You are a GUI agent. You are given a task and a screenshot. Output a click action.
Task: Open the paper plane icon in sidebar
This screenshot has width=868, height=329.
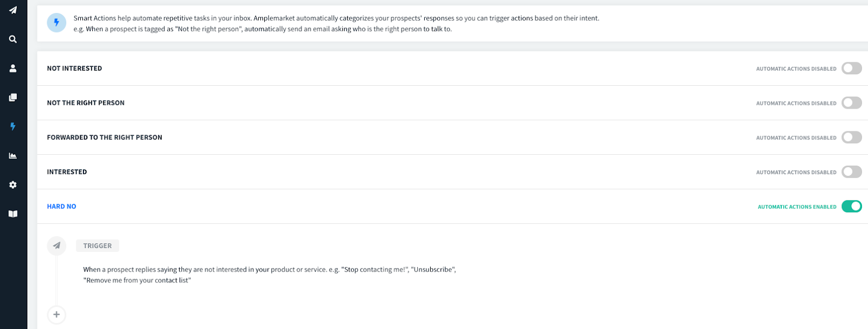(13, 10)
